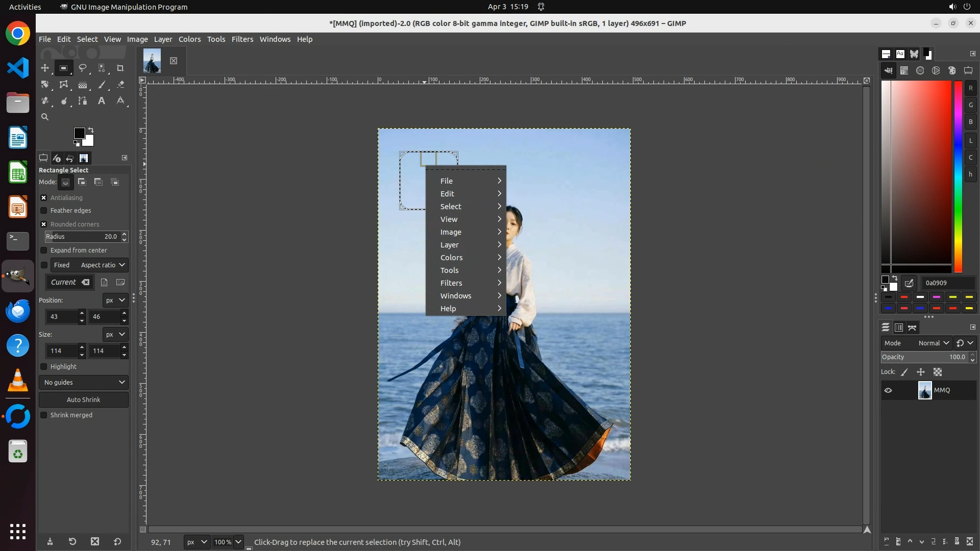Disable the Rounded corners checkbox

[44, 224]
